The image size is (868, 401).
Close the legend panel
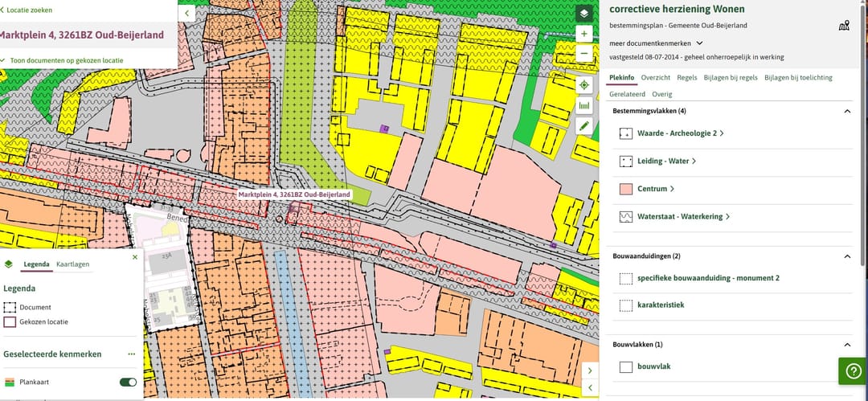tap(135, 257)
